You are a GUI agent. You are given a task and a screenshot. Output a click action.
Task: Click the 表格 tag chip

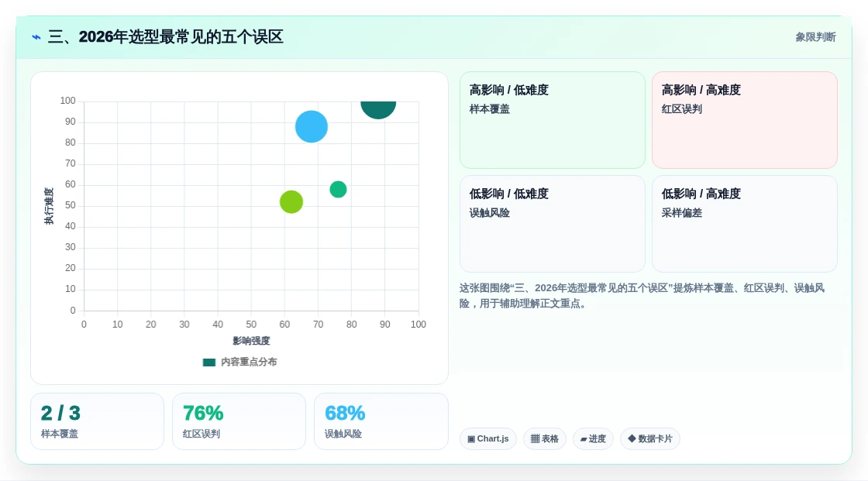click(x=545, y=439)
